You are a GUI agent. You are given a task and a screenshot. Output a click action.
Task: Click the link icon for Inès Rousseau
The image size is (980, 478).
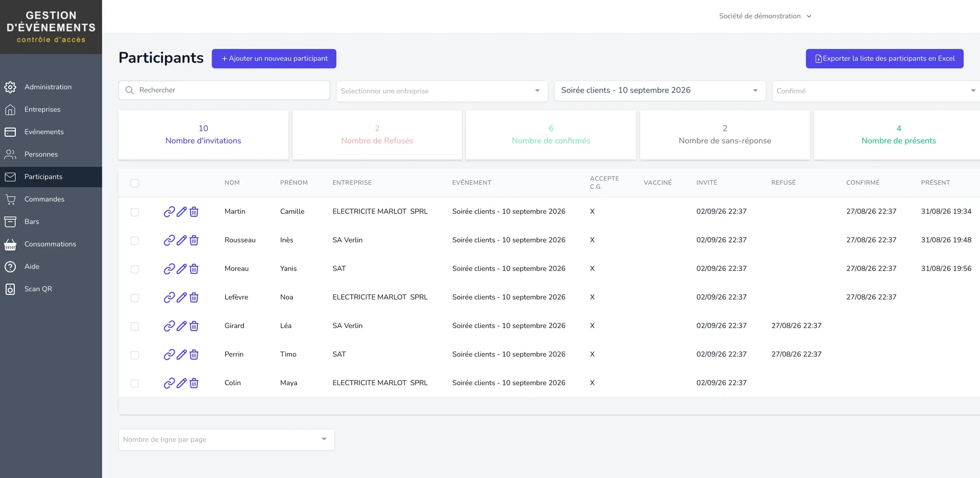click(169, 240)
